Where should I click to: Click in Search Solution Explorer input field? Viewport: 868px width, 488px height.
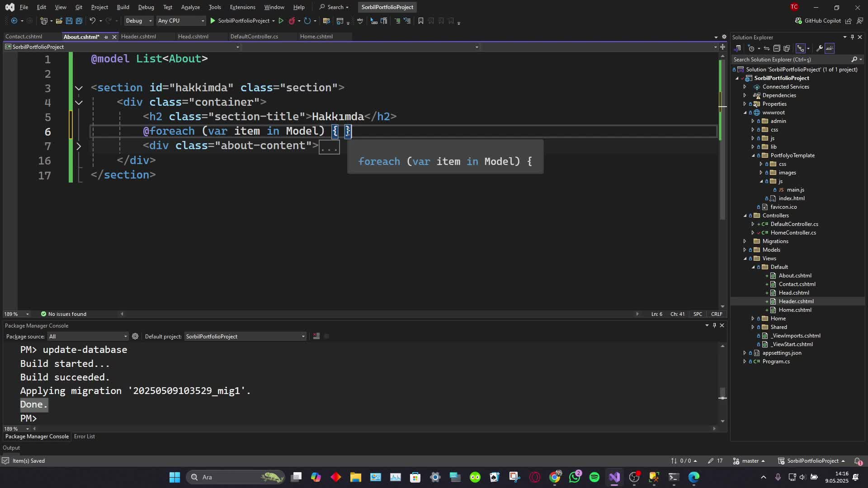point(791,60)
